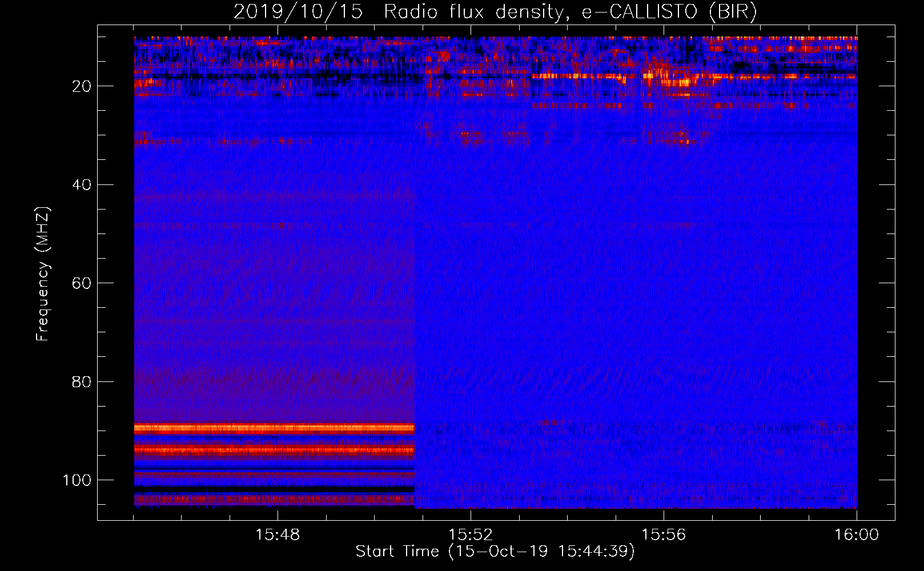Screen dimensions: 924x571
Task: Click the 15:48 time tick label
Action: point(278,535)
